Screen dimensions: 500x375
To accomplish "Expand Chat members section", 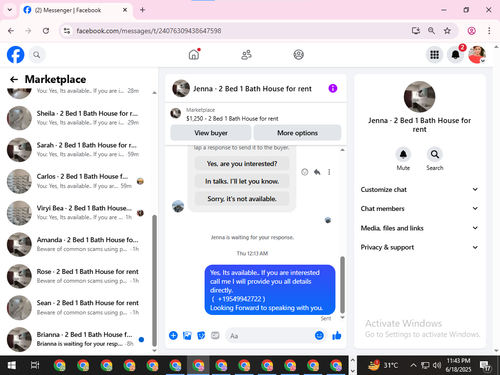I will (419, 209).
